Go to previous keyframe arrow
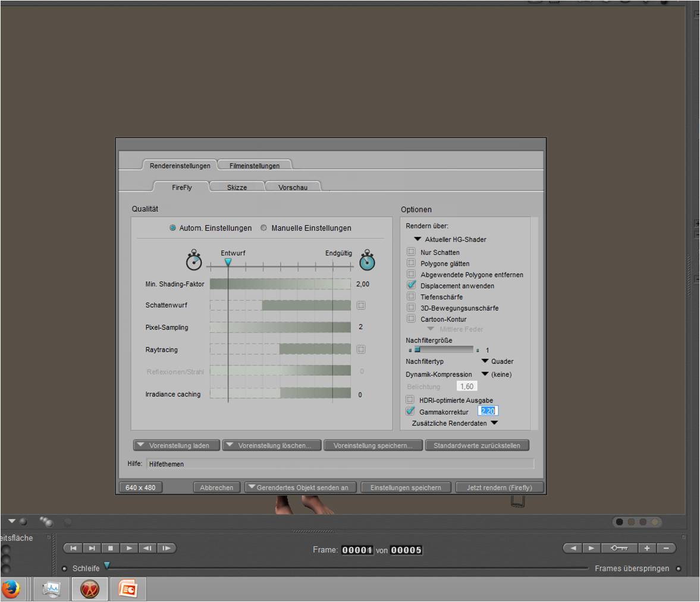The image size is (700, 602). (x=573, y=548)
